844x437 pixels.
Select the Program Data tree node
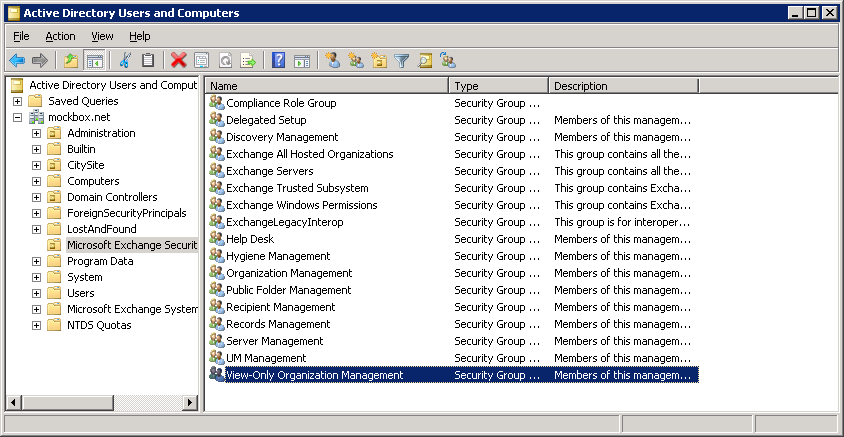tap(100, 261)
